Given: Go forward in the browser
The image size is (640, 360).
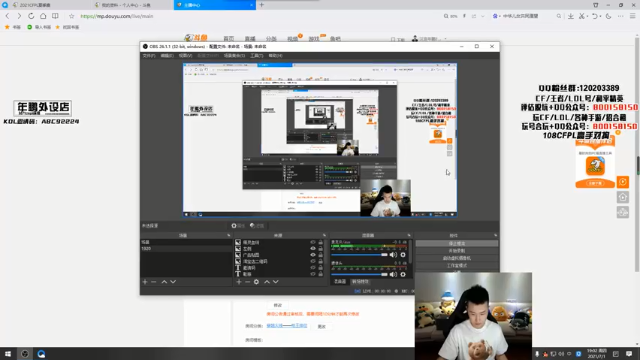Looking at the screenshot, I should click(19, 16).
